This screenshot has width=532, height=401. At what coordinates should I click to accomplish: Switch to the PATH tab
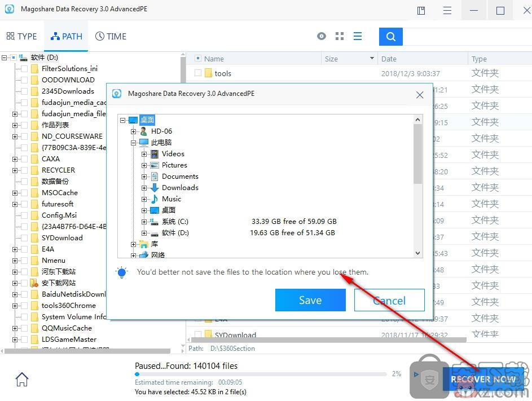(x=67, y=36)
